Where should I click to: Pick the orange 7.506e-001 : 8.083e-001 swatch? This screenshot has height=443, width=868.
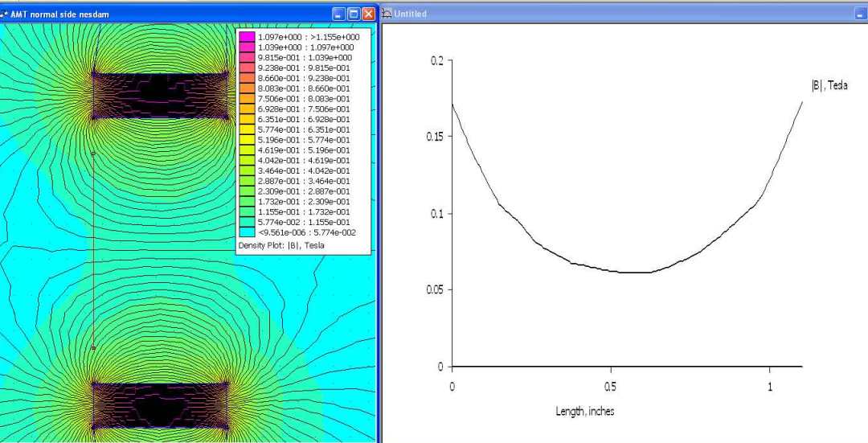point(247,99)
